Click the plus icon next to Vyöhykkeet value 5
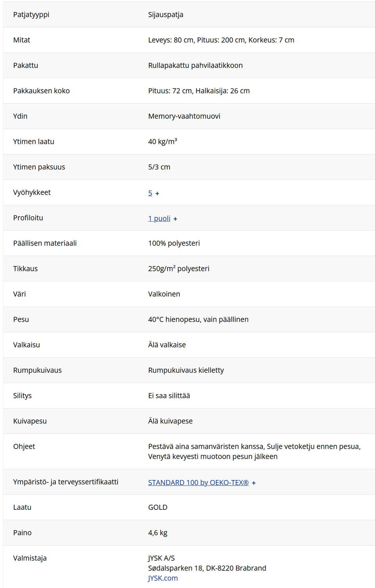375x588 pixels. (x=157, y=194)
